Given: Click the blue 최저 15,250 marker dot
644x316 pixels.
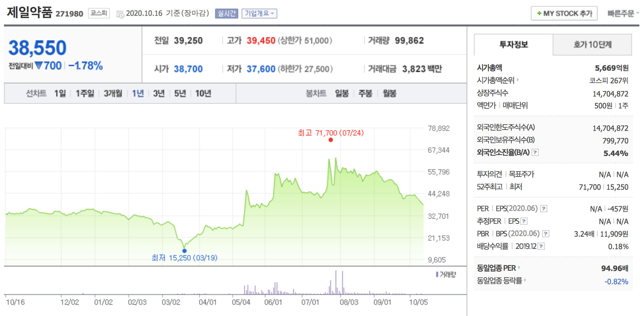Looking at the screenshot, I should [x=184, y=251].
